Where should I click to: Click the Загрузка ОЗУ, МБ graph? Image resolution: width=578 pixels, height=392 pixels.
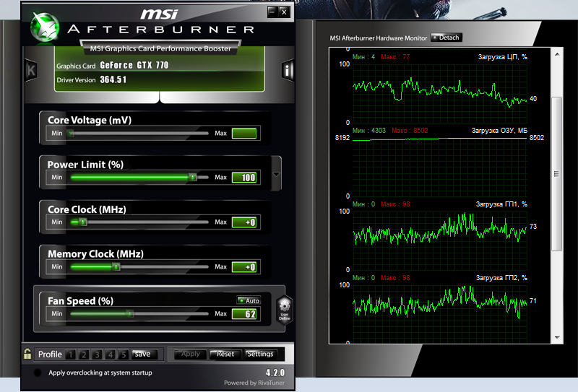tap(440, 167)
